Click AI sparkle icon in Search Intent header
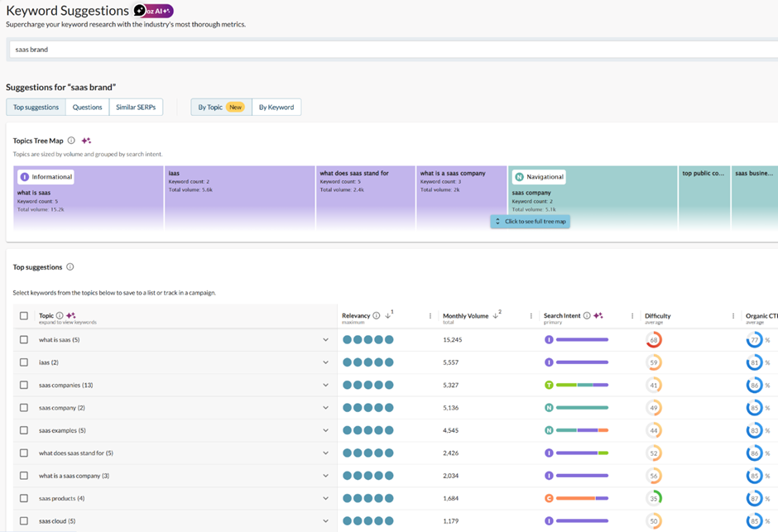778x532 pixels. (598, 315)
